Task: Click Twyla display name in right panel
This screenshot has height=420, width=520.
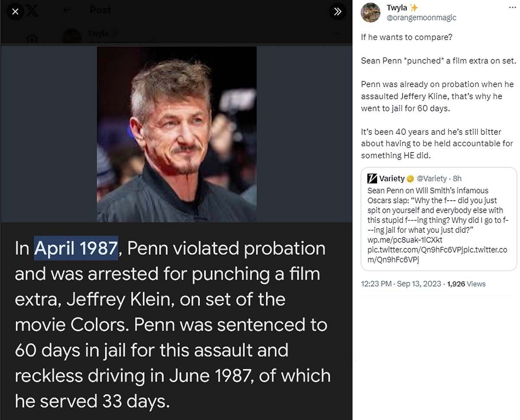Action: (x=396, y=8)
